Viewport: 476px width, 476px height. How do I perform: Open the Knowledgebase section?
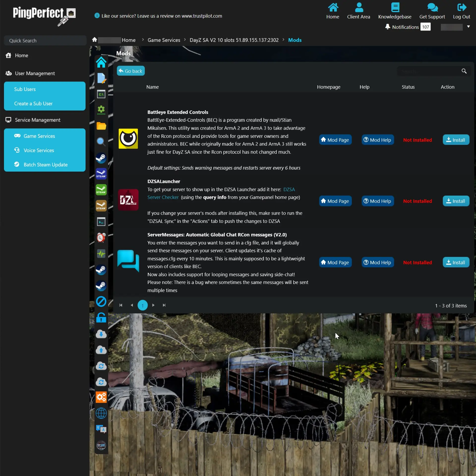point(395,11)
